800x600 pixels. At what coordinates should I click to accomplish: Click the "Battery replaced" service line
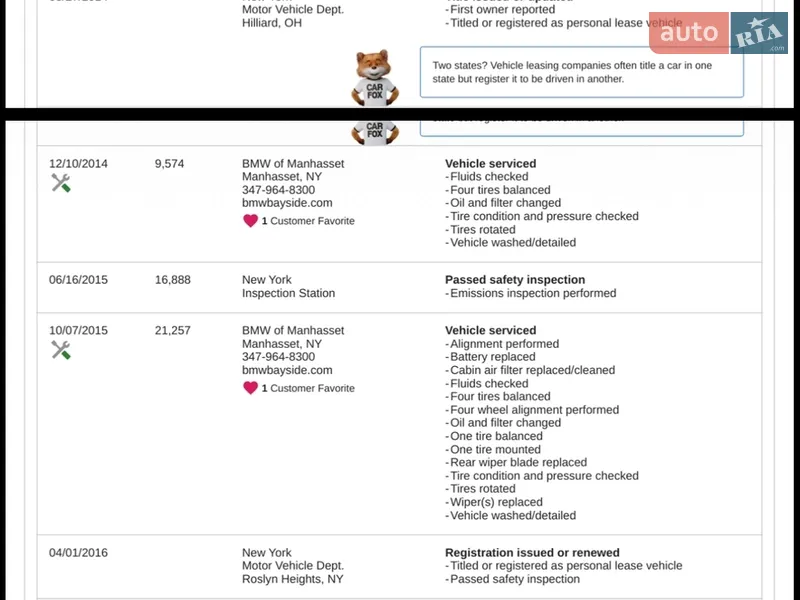click(x=493, y=357)
